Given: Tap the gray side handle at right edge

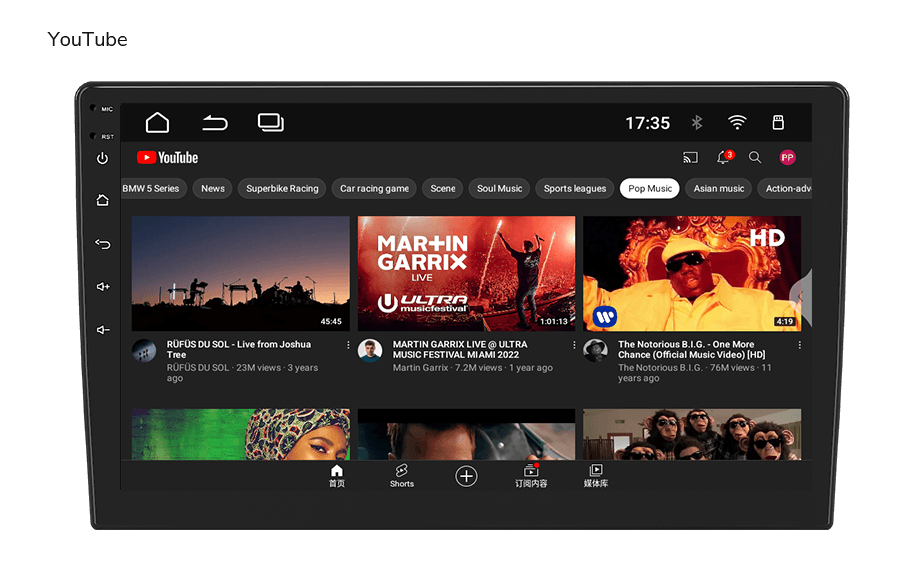Looking at the screenshot, I should click(x=803, y=297).
